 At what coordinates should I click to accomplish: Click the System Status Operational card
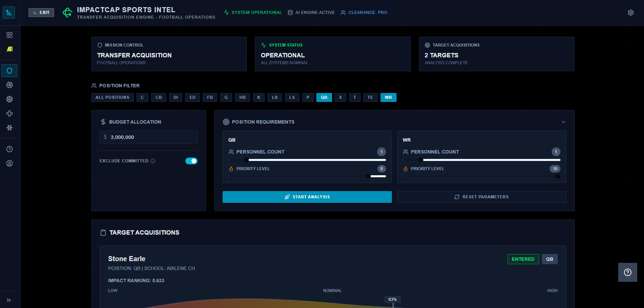tap(333, 54)
